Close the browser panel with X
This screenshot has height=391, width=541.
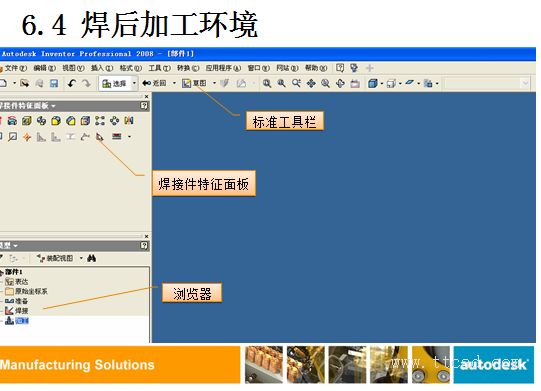[147, 236]
